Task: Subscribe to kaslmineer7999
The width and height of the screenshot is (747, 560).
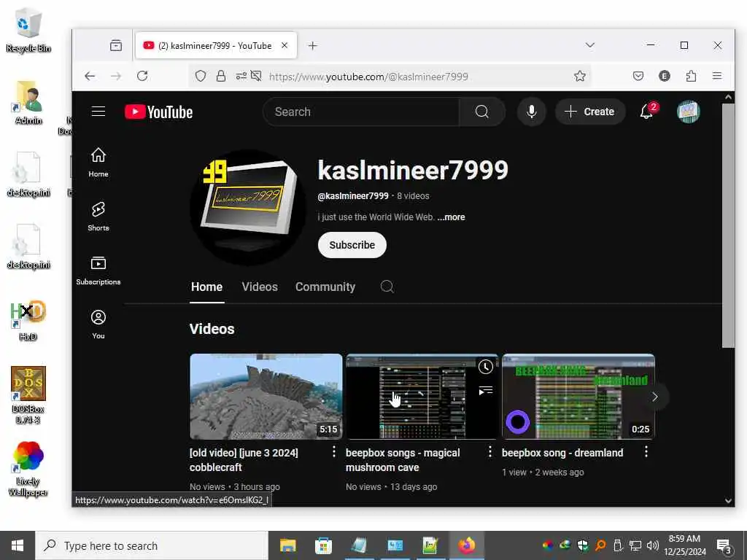Action: click(352, 245)
